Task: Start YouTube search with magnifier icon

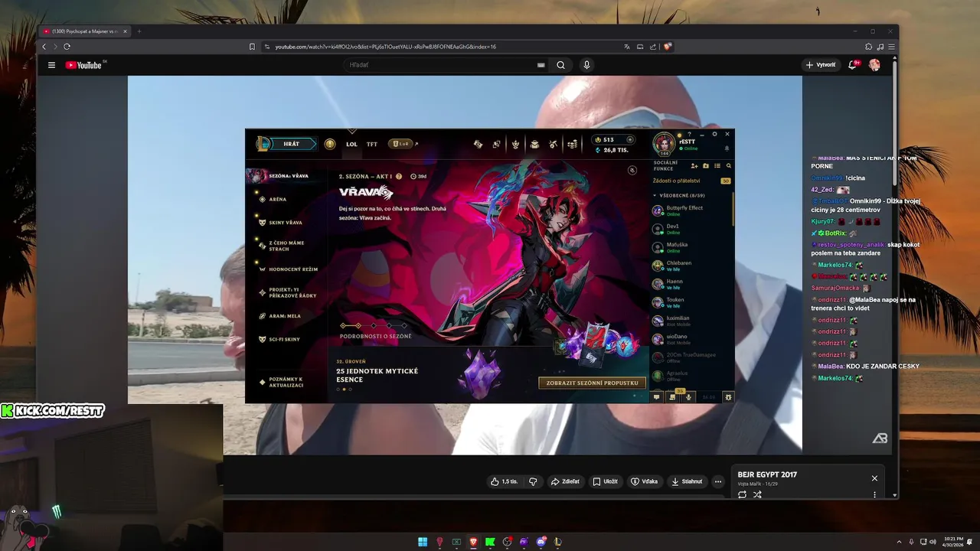Action: (x=560, y=65)
